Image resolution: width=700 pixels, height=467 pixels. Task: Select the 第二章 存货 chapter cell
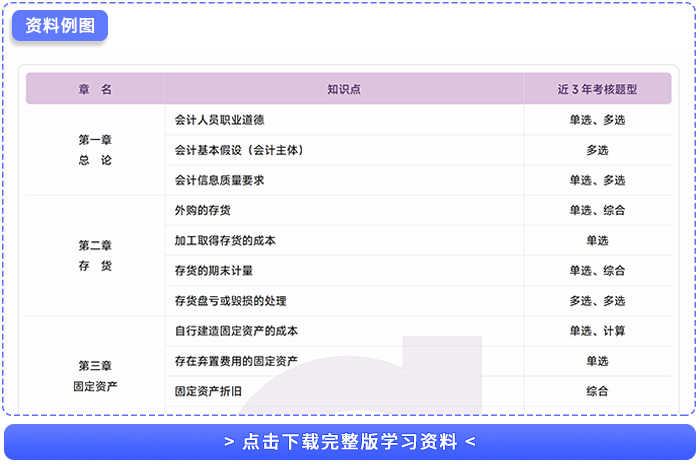(95, 255)
